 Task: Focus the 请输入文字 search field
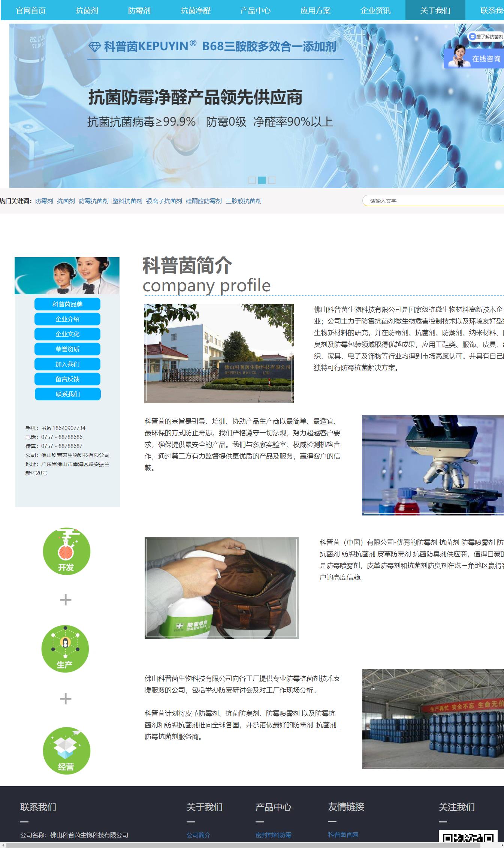point(433,201)
